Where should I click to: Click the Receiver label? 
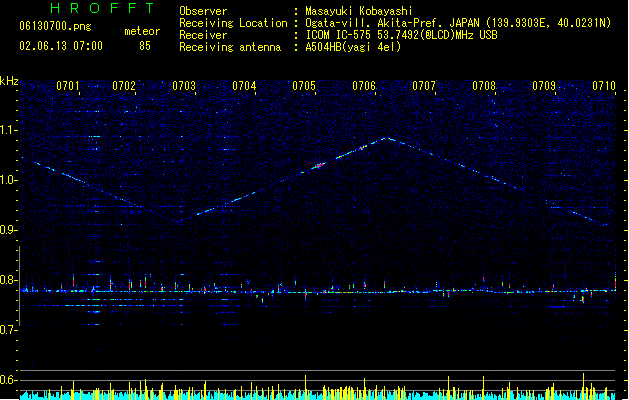pos(203,35)
